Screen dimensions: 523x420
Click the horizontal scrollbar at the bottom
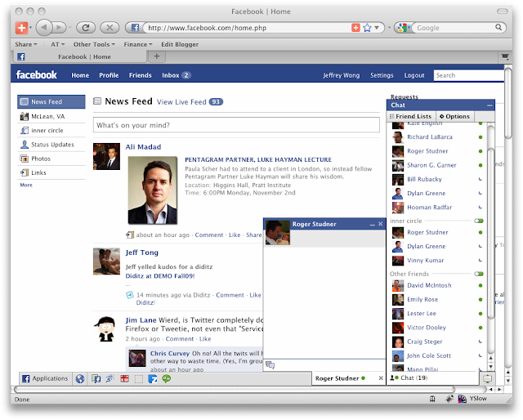235,389
